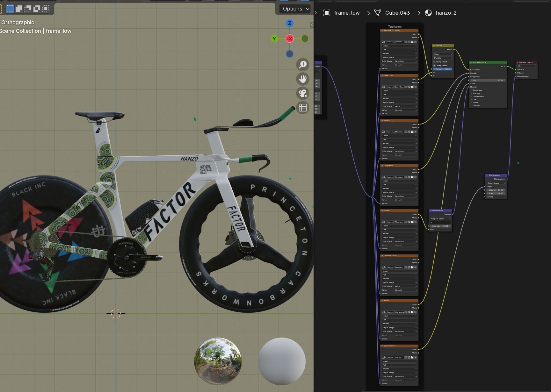Click the hand pan view icon
Screen dimensions: 551x392
click(x=303, y=79)
